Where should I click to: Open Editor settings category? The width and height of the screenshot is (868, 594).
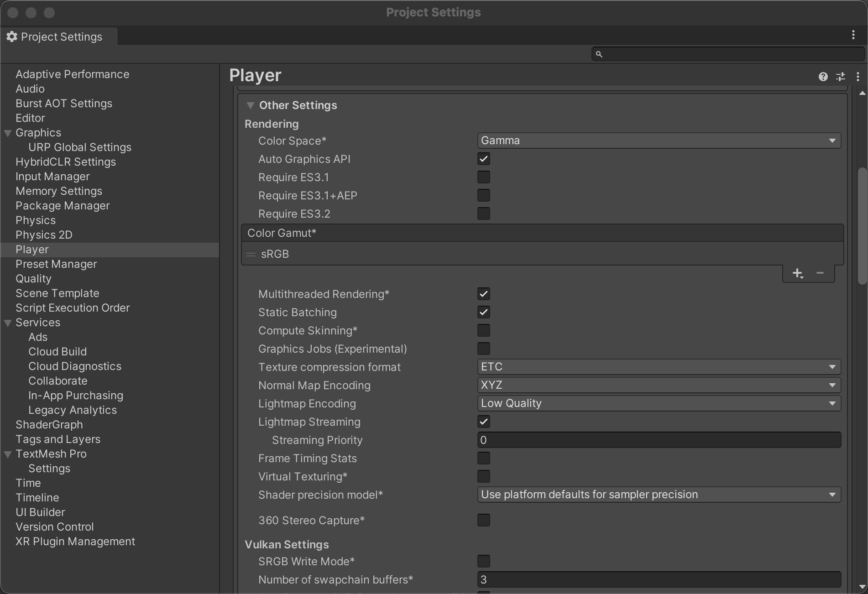(30, 118)
